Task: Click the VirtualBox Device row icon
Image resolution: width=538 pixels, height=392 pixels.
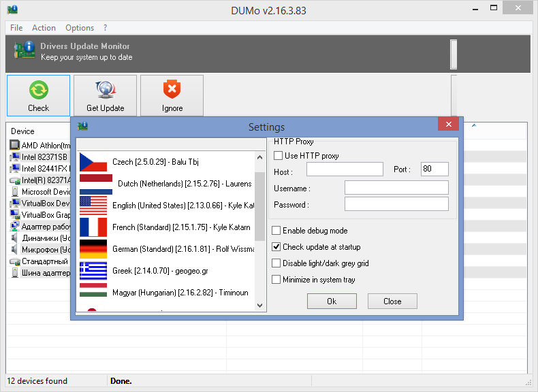Action: (15, 203)
